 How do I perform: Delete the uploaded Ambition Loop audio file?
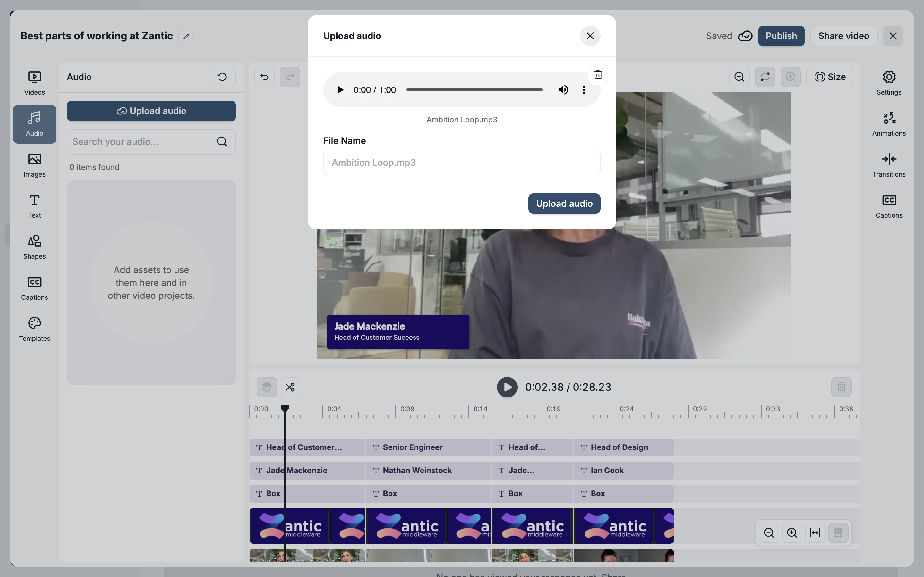[597, 75]
